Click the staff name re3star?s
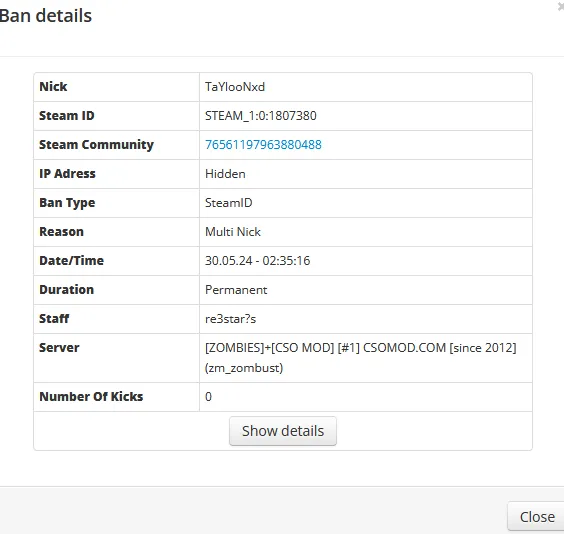 tap(231, 319)
